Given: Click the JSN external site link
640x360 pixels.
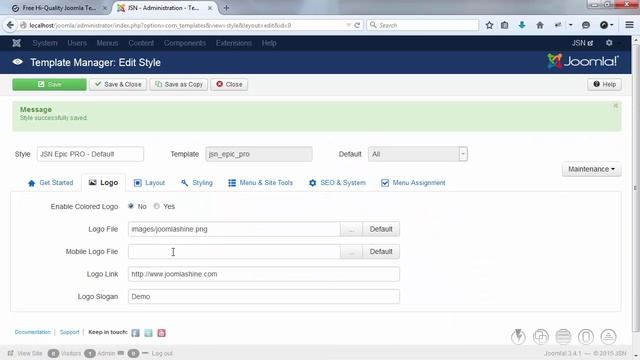Looking at the screenshot, I should (582, 43).
